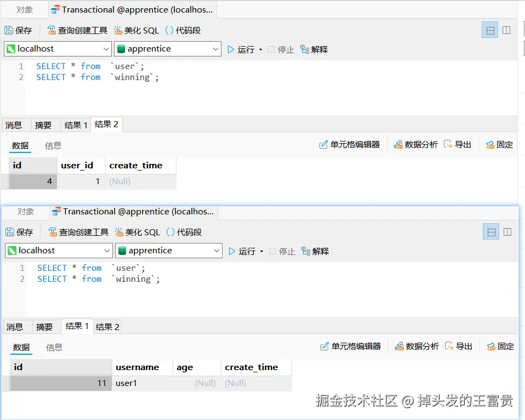525x420 pixels.
Task: Switch to 信息 subtab in lower window
Action: (x=54, y=347)
